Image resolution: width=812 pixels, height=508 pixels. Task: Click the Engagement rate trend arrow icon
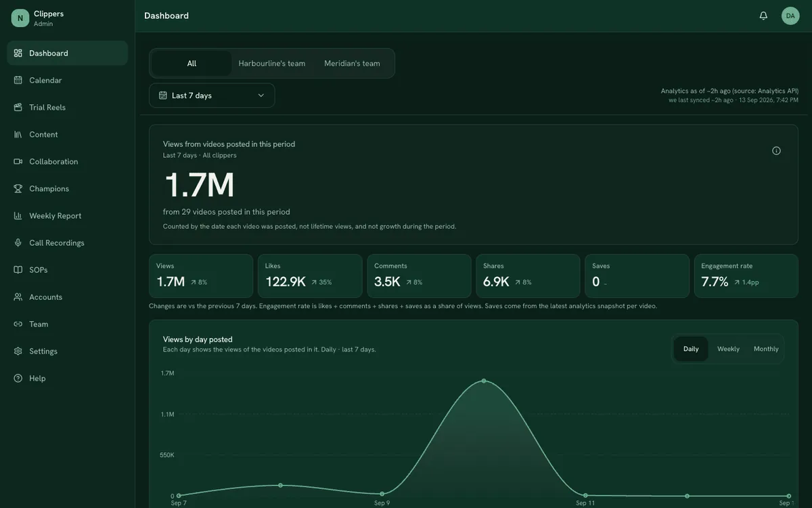pyautogui.click(x=738, y=282)
